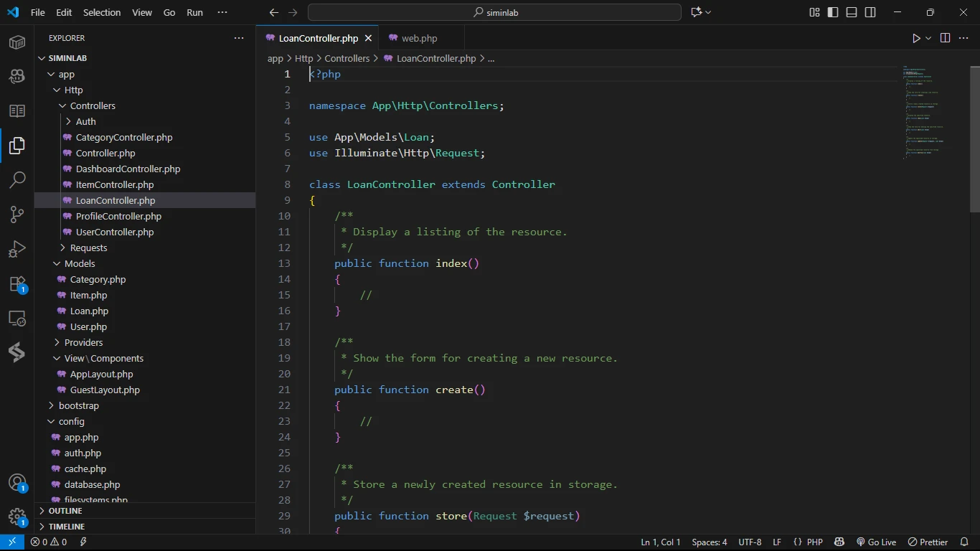980x551 pixels.
Task: Open the run options dropdown arrow
Action: [x=928, y=38]
